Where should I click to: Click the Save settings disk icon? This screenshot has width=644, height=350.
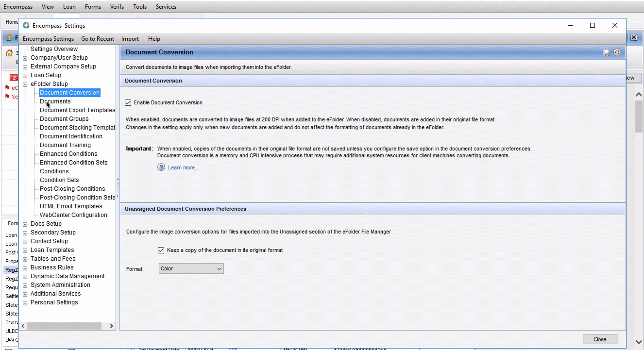[x=607, y=53]
